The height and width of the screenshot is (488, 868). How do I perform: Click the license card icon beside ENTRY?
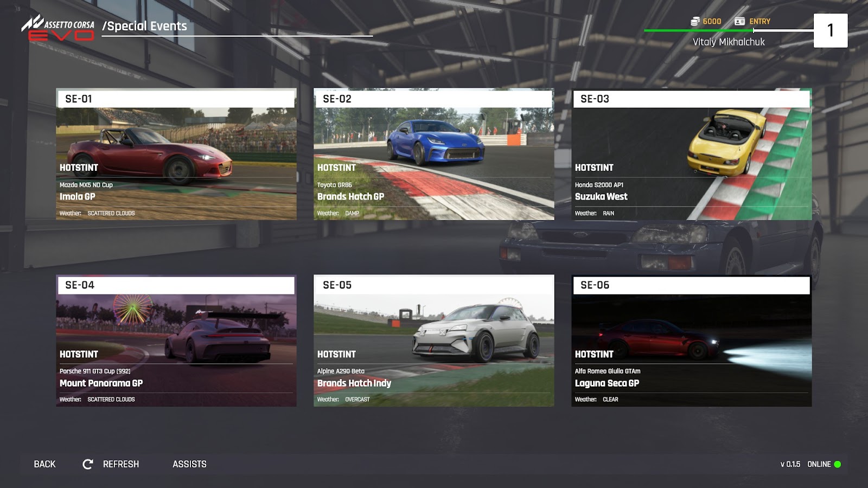[x=739, y=21]
